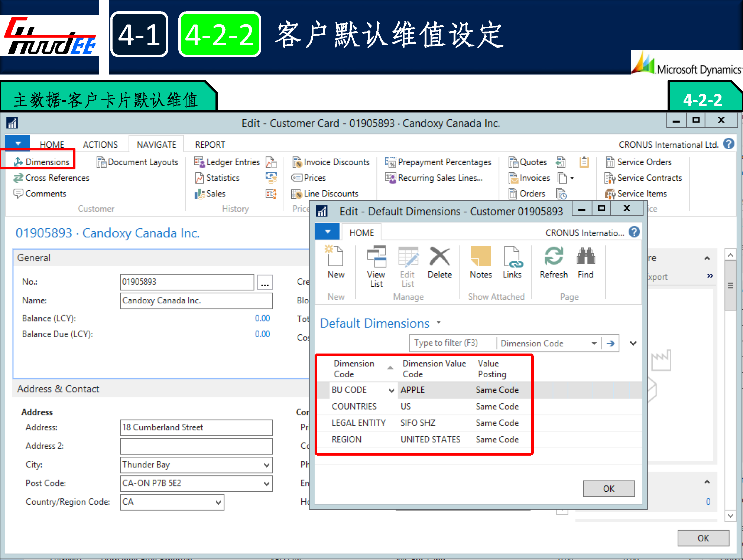Viewport: 743px width, 560px height.
Task: Click Statistics in the History group
Action: coord(218,178)
